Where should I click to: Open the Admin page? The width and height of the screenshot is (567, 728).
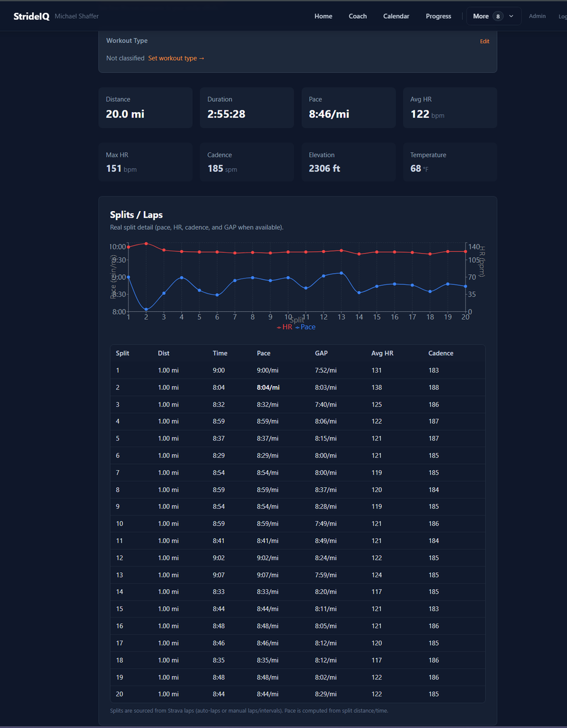pyautogui.click(x=537, y=16)
